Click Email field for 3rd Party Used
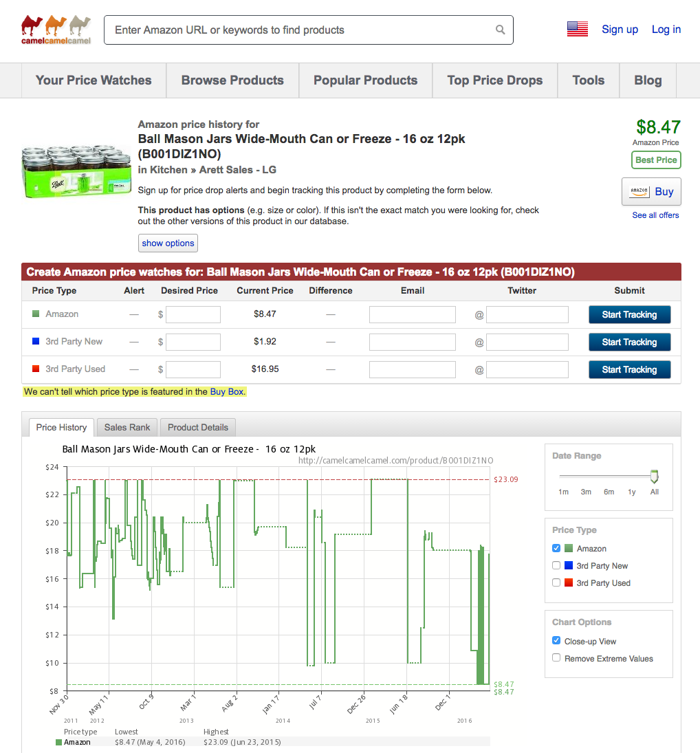The height and width of the screenshot is (753, 700). point(413,369)
